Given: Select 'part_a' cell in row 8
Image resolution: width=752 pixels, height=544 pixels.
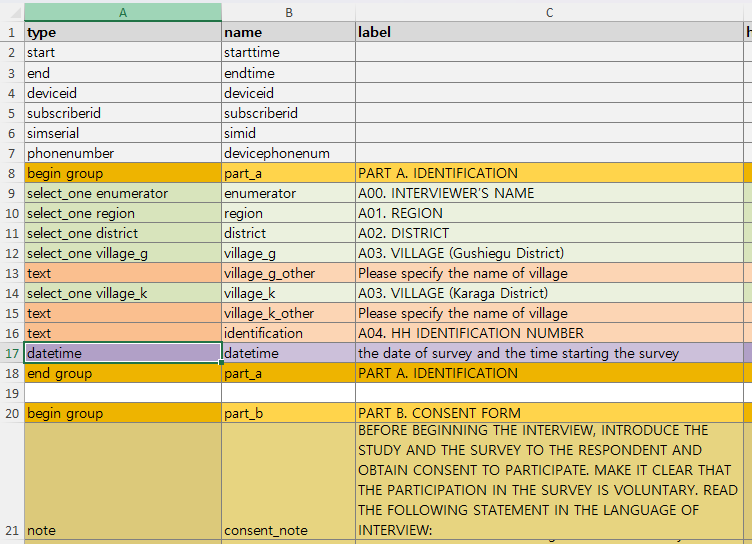Looking at the screenshot, I should (x=289, y=173).
